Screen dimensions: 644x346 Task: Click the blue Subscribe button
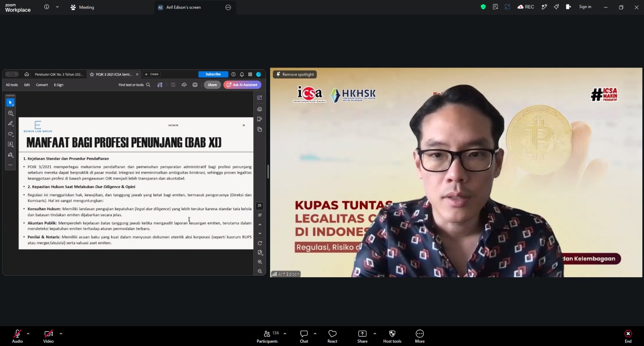click(x=213, y=74)
